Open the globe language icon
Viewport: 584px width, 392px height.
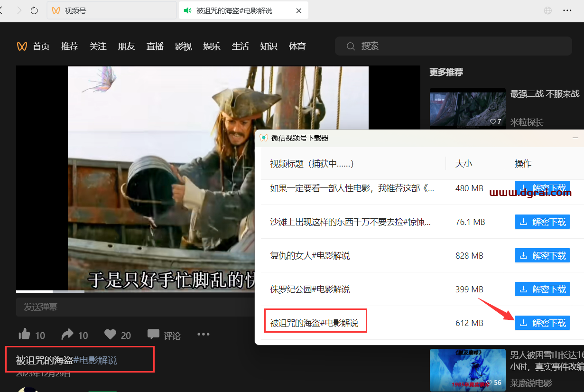click(548, 10)
